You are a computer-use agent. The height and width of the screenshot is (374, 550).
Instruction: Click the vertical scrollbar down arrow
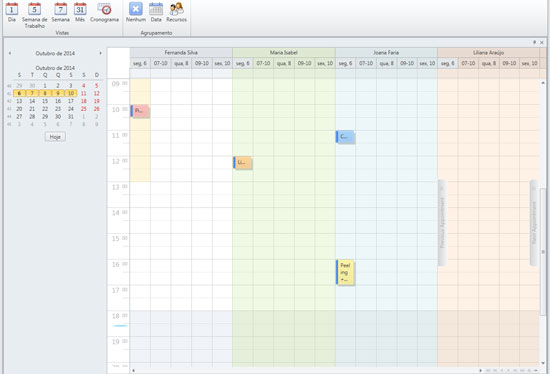(543, 363)
